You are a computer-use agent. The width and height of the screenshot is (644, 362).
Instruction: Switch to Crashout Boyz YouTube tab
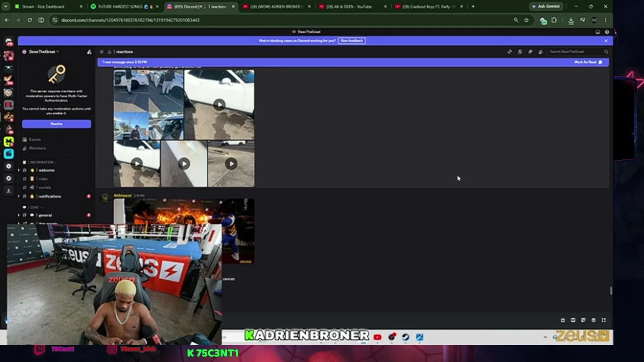428,7
